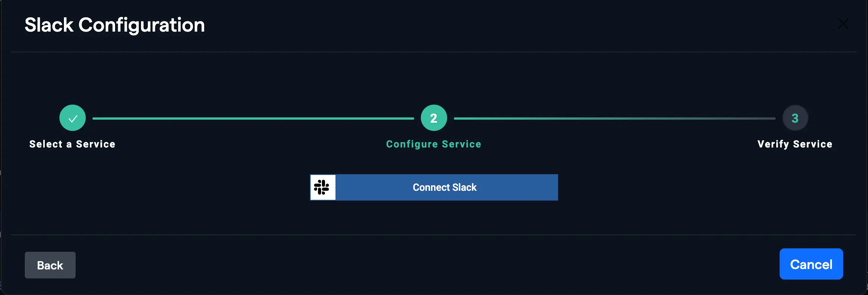This screenshot has width=868, height=295.
Task: Click the "Select a Service" step label
Action: [72, 144]
